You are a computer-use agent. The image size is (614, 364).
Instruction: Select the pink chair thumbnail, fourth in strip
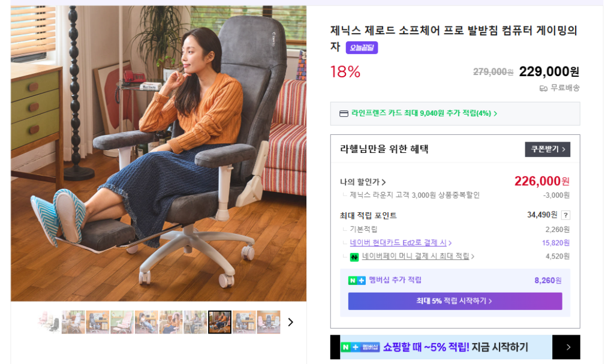[x=122, y=322]
